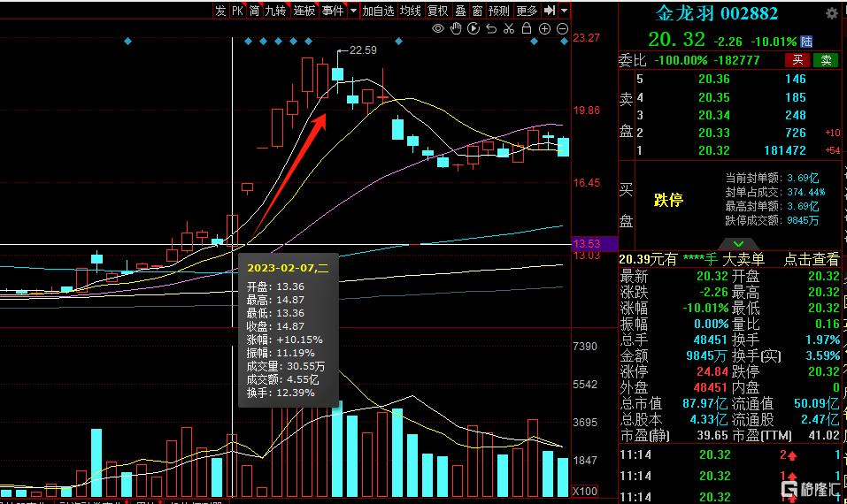Toggle 均线 moving average lines
Image resolution: width=847 pixels, height=504 pixels.
click(x=411, y=11)
